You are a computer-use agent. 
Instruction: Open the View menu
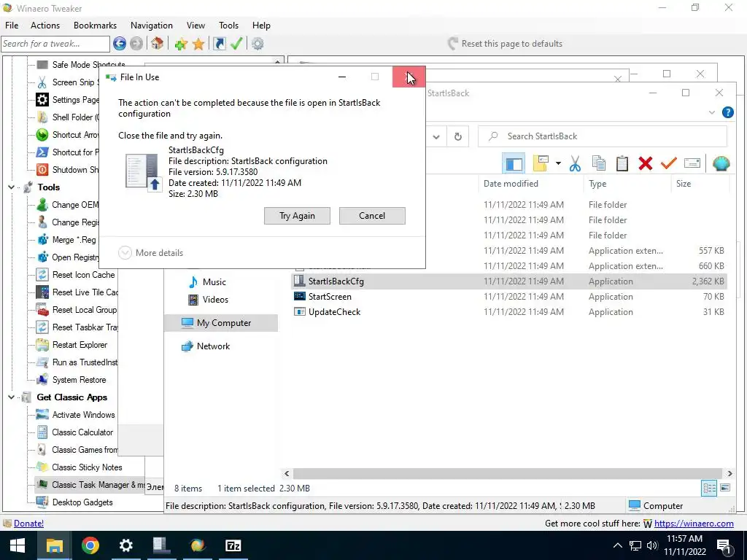pos(196,26)
